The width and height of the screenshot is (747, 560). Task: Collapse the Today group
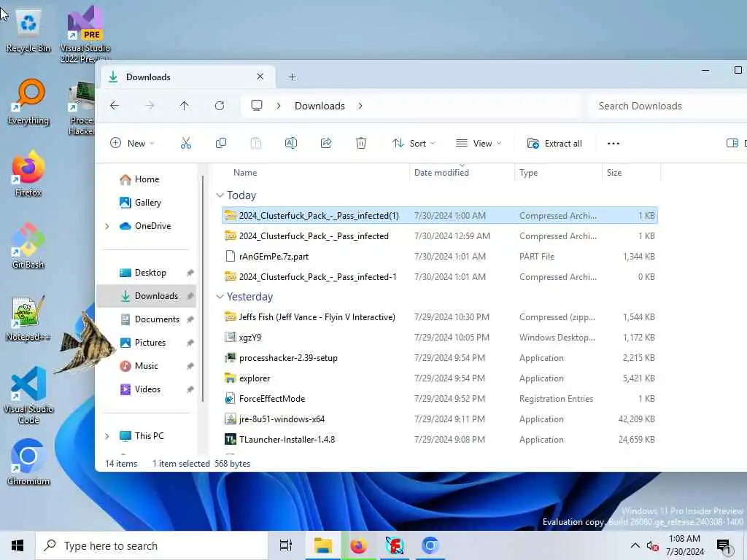[220, 195]
